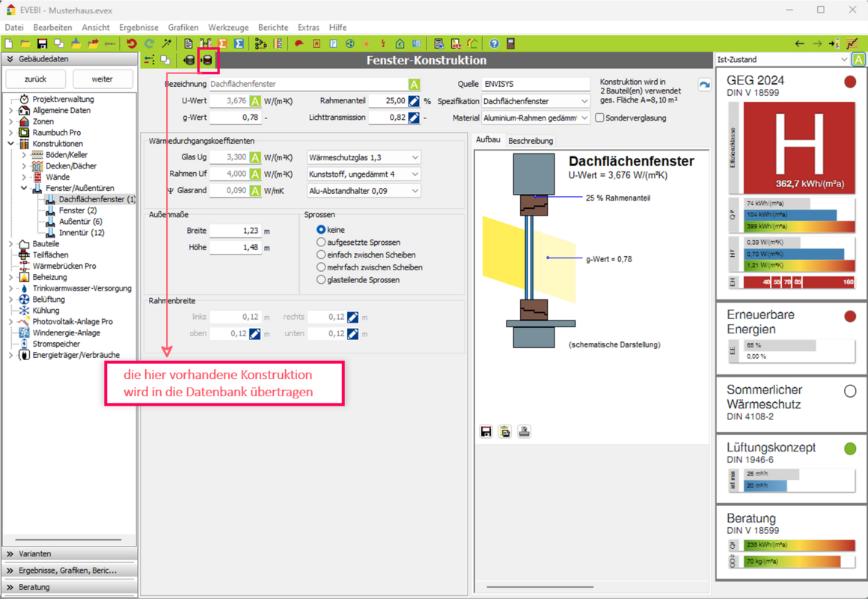
Task: Click the pencil icon beside Rahmenanteil
Action: point(414,101)
